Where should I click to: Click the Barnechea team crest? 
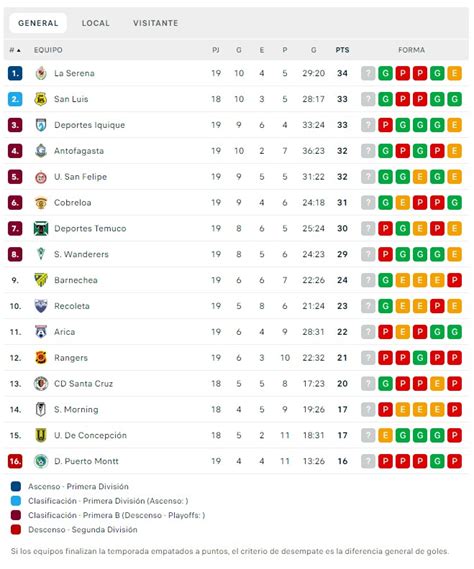tap(41, 280)
